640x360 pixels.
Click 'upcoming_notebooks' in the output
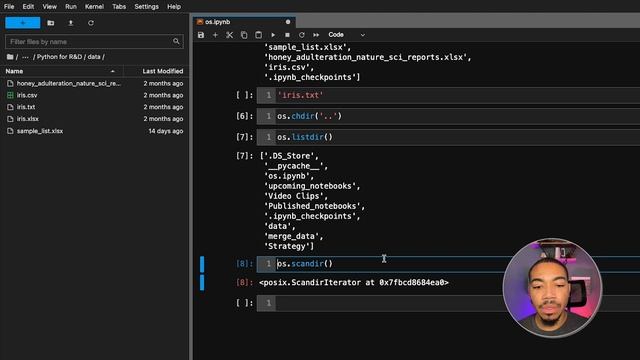point(312,186)
